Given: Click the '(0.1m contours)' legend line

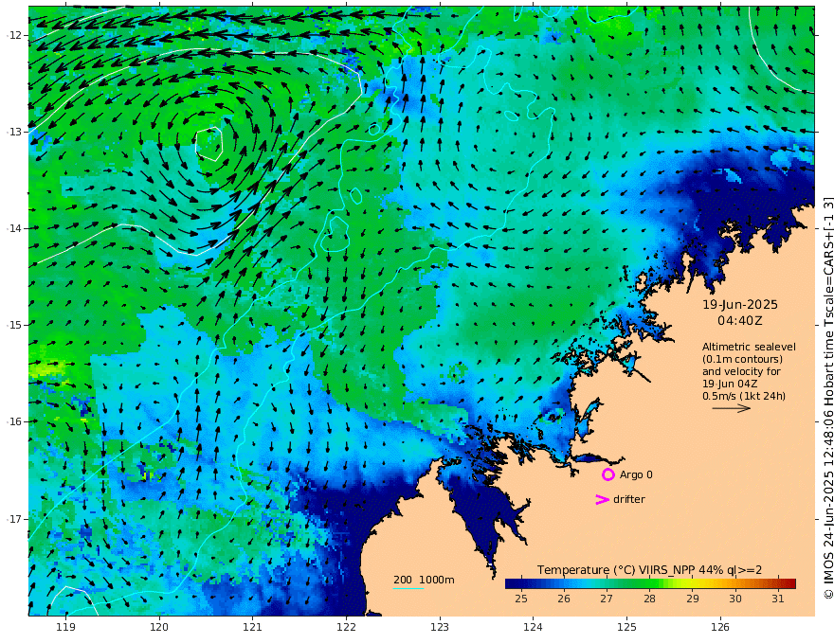Looking at the screenshot, I should (x=742, y=359).
